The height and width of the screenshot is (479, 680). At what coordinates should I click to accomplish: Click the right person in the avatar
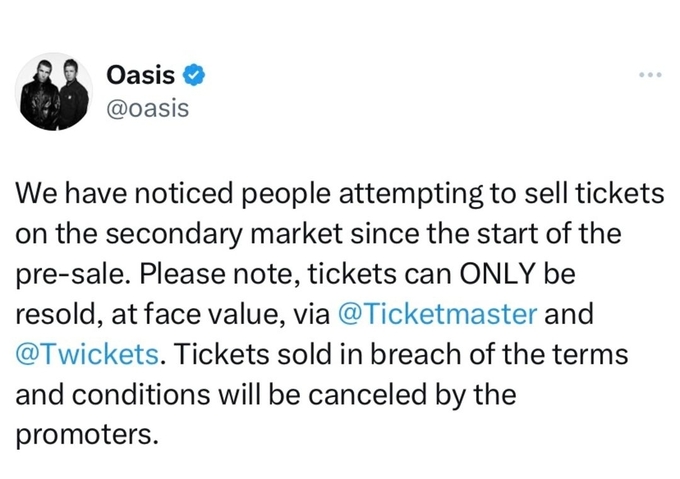(72, 94)
